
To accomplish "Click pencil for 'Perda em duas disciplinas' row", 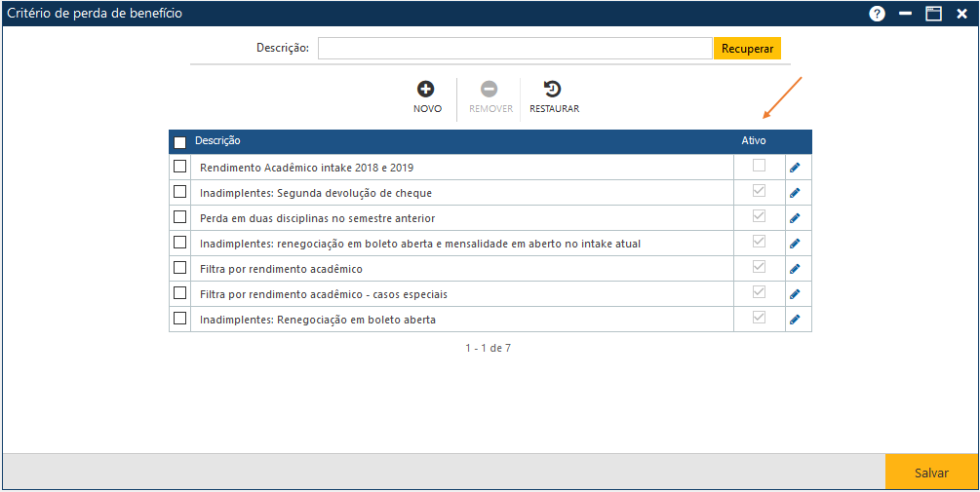I will pos(795,218).
